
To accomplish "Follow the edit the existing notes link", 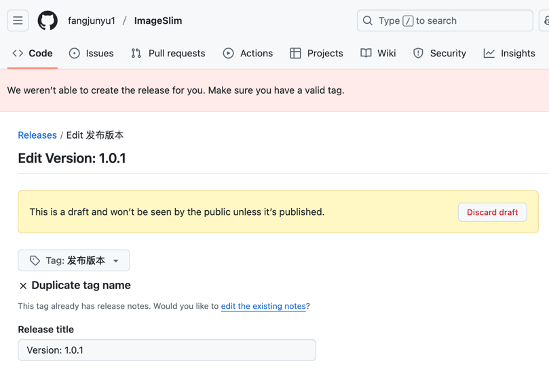I will tap(263, 306).
